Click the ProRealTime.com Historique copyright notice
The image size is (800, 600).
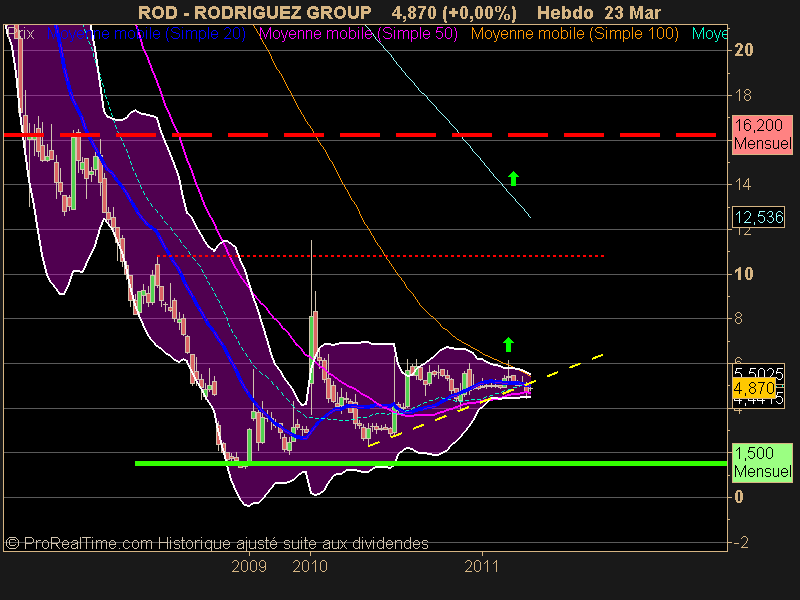217,543
